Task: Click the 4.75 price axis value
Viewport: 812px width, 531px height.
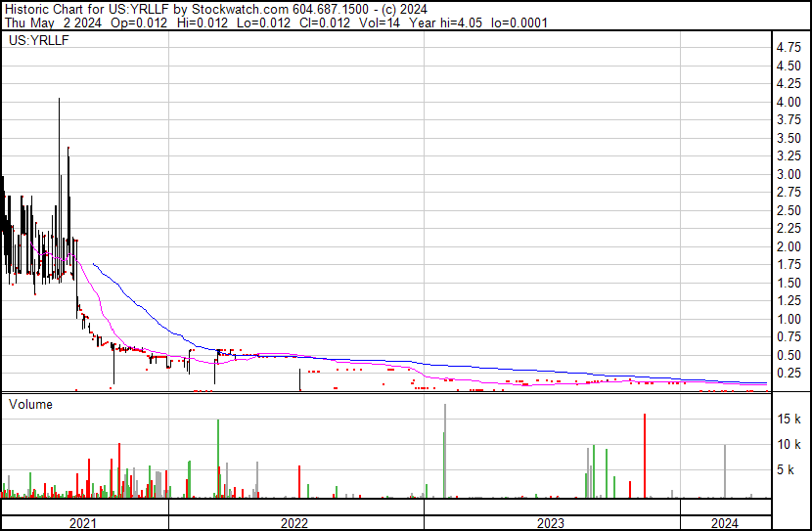Action: tap(789, 48)
